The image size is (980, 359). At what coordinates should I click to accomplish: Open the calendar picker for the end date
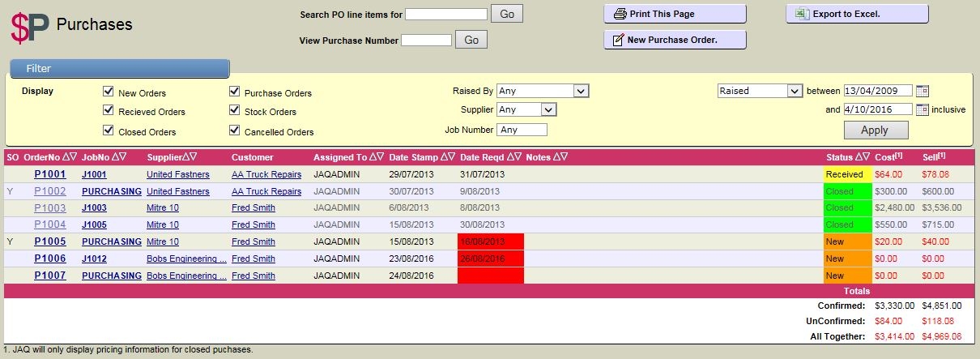coord(922,109)
